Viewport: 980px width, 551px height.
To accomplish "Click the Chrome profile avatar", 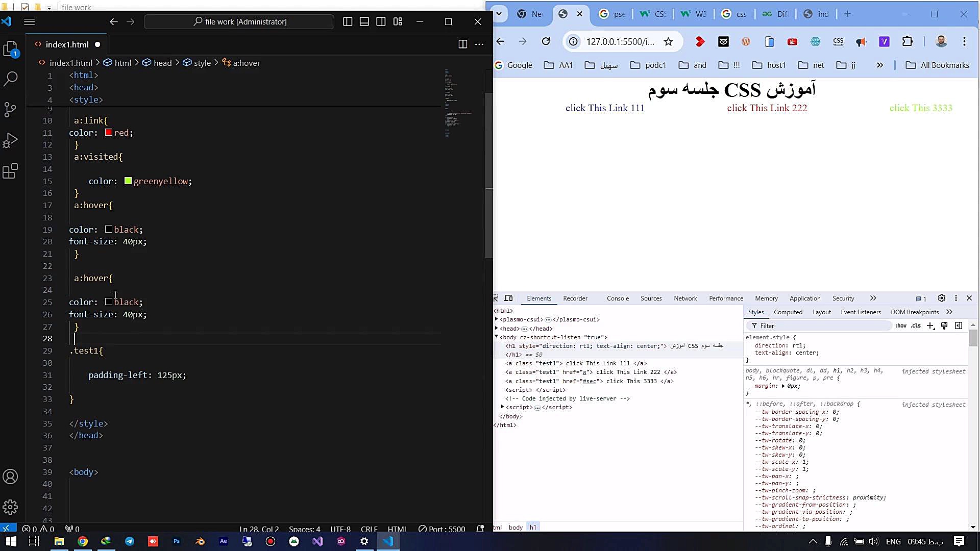I will [x=942, y=41].
